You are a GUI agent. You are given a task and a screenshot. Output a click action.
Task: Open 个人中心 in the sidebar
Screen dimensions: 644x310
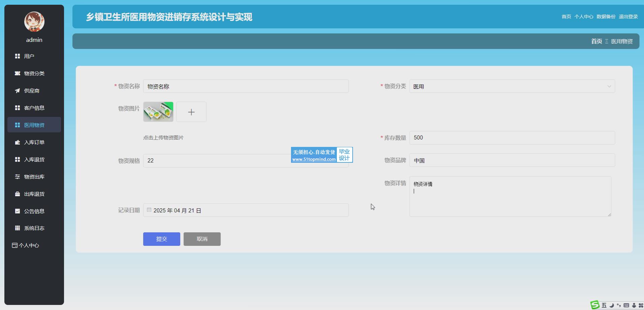pos(26,245)
